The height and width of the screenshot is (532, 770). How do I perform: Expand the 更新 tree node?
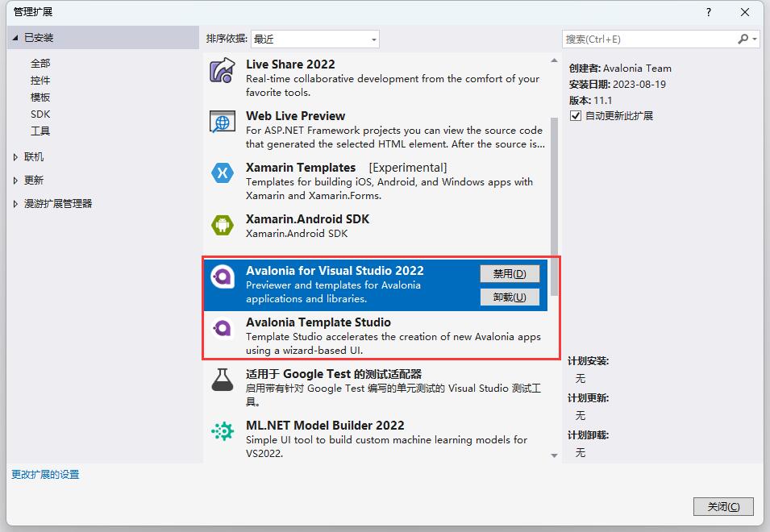(15, 180)
